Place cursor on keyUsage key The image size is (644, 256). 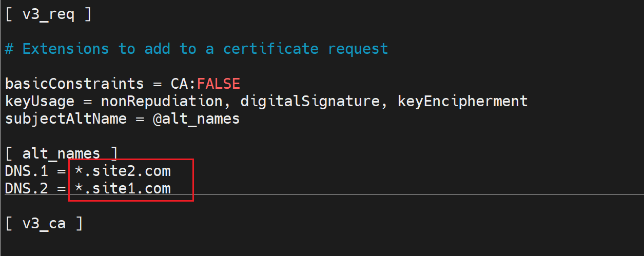pos(40,101)
